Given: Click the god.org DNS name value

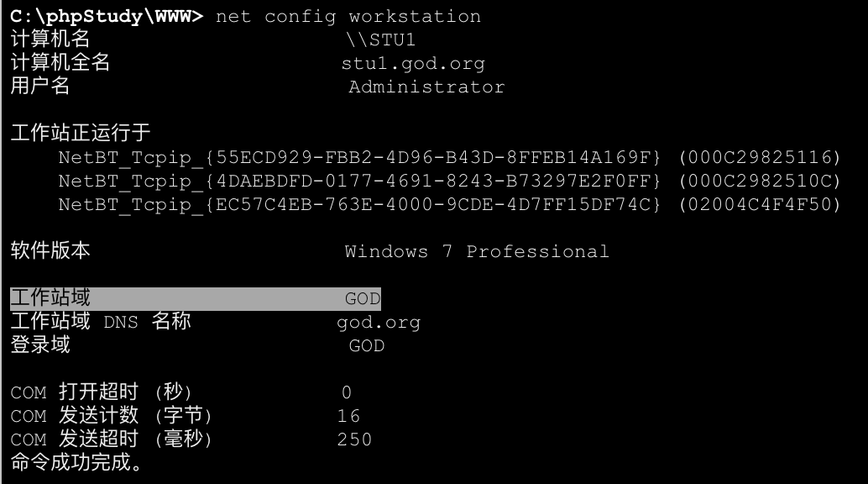Looking at the screenshot, I should [x=379, y=322].
